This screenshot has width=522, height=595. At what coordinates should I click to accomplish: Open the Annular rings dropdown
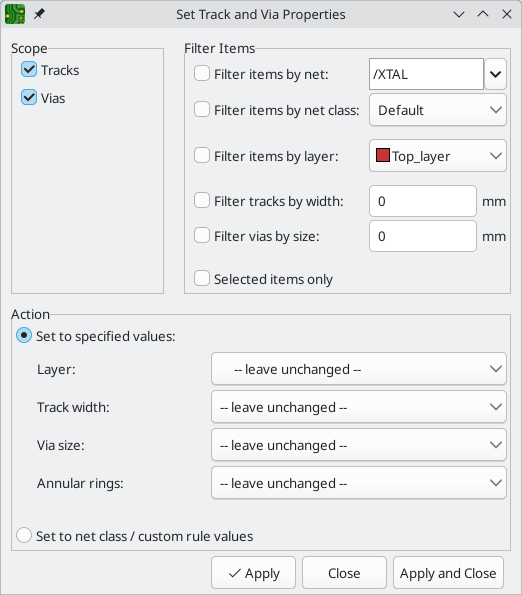[x=359, y=483]
